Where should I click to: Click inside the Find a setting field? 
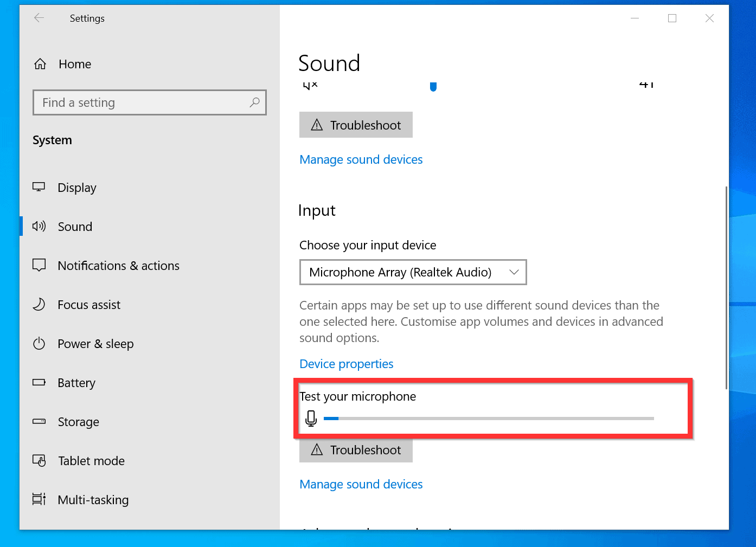136,102
